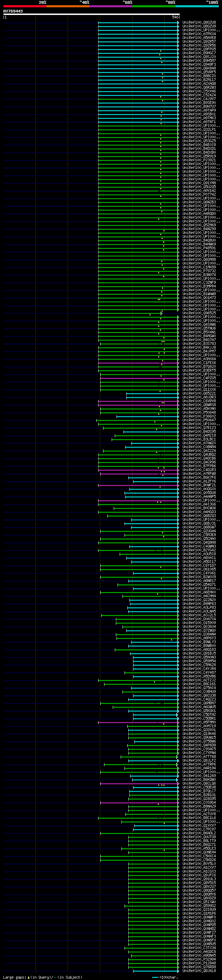Screen dimensions: 222x980
Task: Open hit UniRef100_A9SBX1
Action: pyautogui.click(x=199, y=114)
